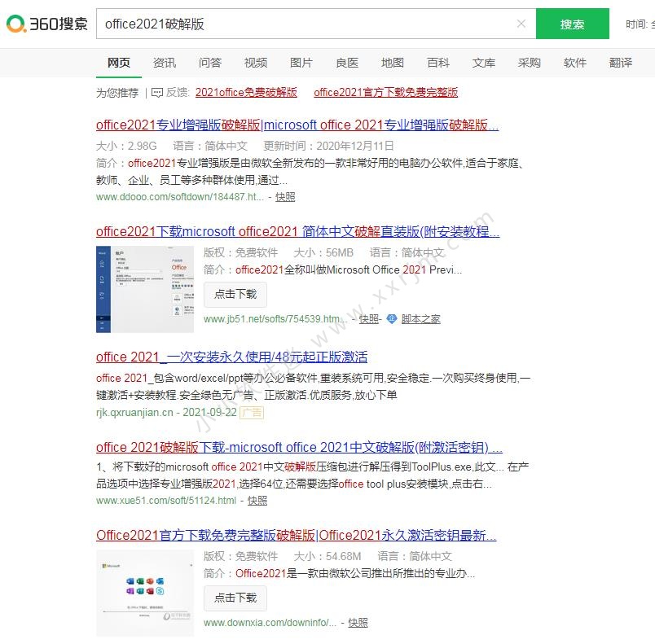Click the 广告 label tag
Image resolution: width=655 pixels, height=644 pixels.
pyautogui.click(x=252, y=413)
